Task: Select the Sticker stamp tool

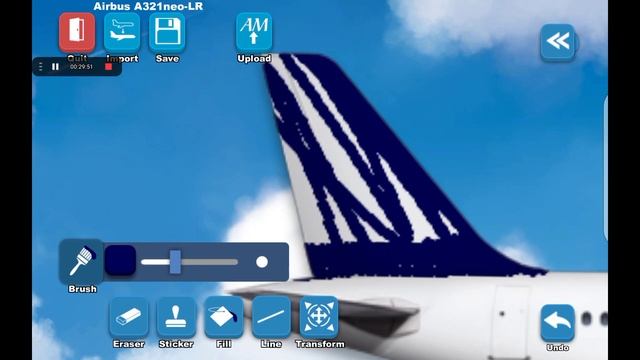Action: pyautogui.click(x=176, y=317)
